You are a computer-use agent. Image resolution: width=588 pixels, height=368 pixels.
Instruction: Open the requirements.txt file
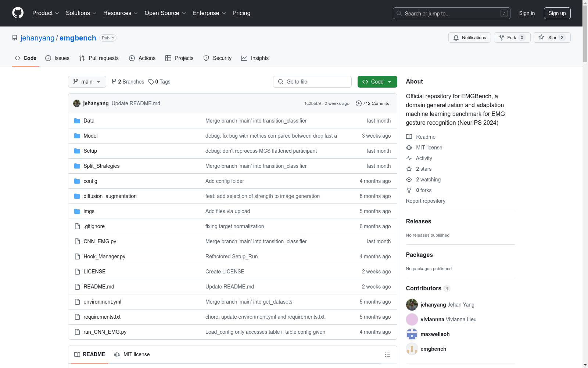click(x=102, y=317)
